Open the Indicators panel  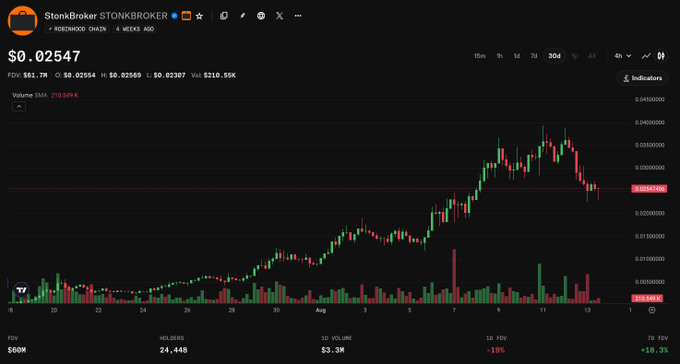pyautogui.click(x=642, y=78)
